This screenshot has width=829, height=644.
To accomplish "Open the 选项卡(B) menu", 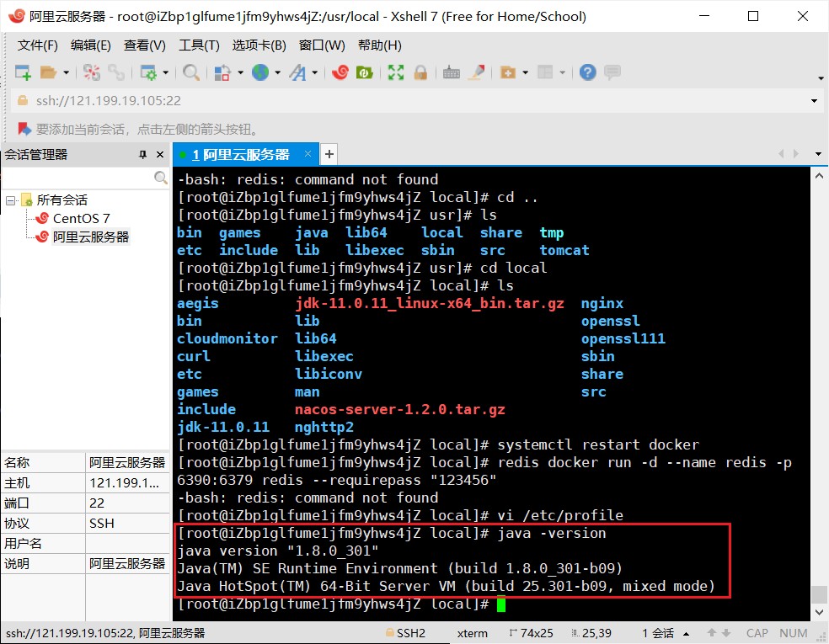I will click(259, 45).
